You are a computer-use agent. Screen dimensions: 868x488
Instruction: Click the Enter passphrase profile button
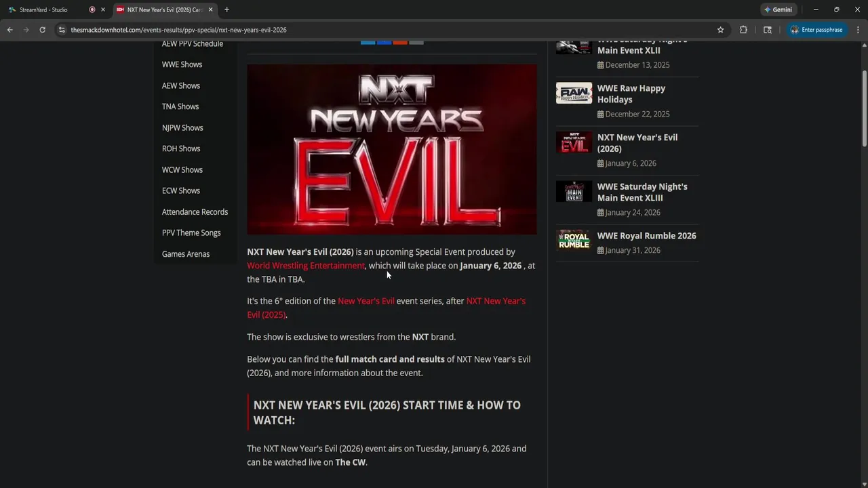816,30
